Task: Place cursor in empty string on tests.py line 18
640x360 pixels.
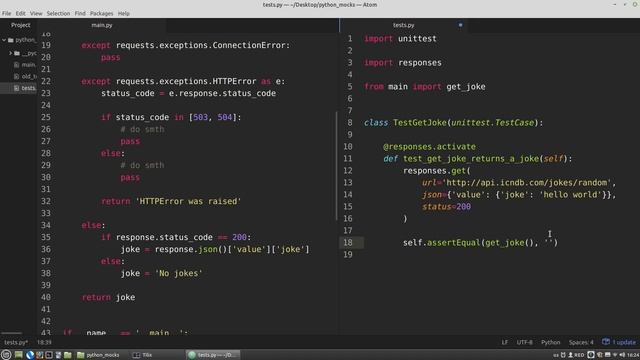Action: 549,243
